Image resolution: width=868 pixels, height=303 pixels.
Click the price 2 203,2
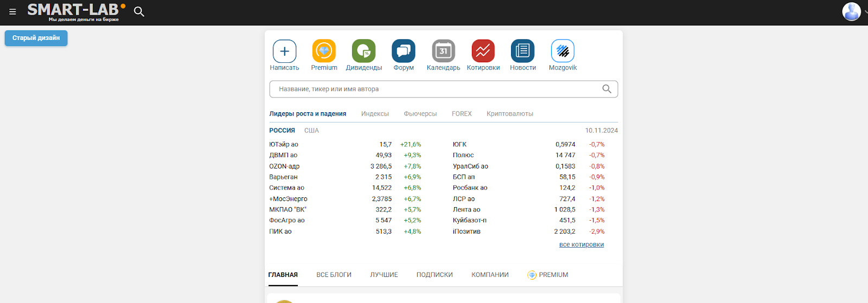[x=565, y=231]
